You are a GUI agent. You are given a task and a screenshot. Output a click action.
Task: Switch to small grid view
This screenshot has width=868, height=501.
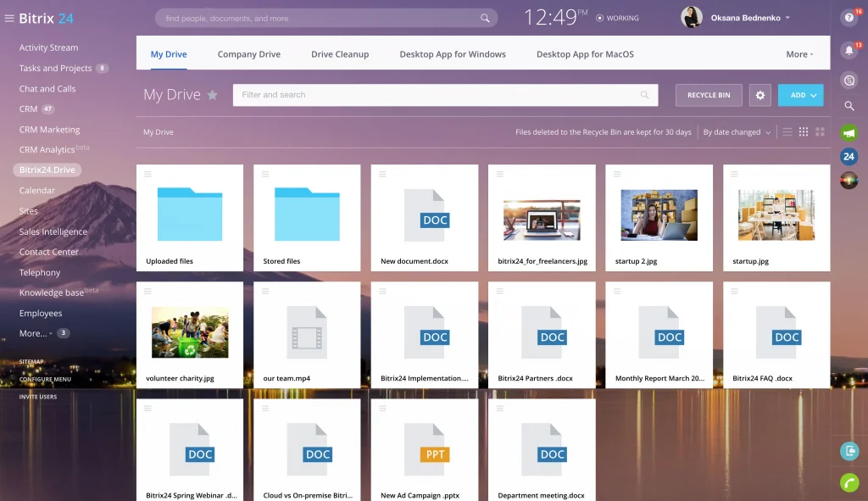804,132
